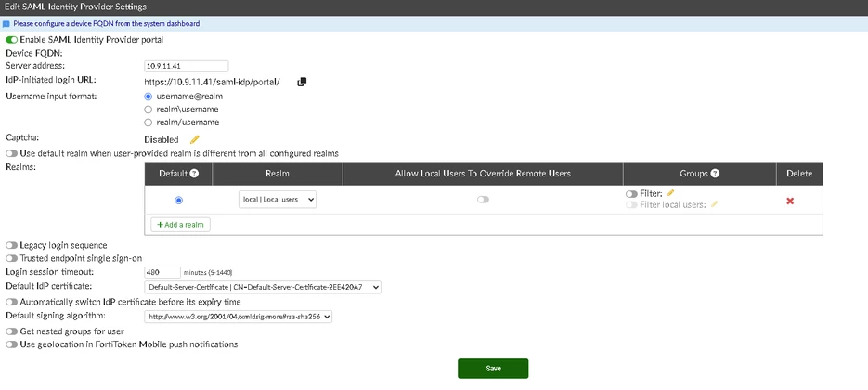Toggle the Filter local users switch
The height and width of the screenshot is (390, 868).
point(631,205)
